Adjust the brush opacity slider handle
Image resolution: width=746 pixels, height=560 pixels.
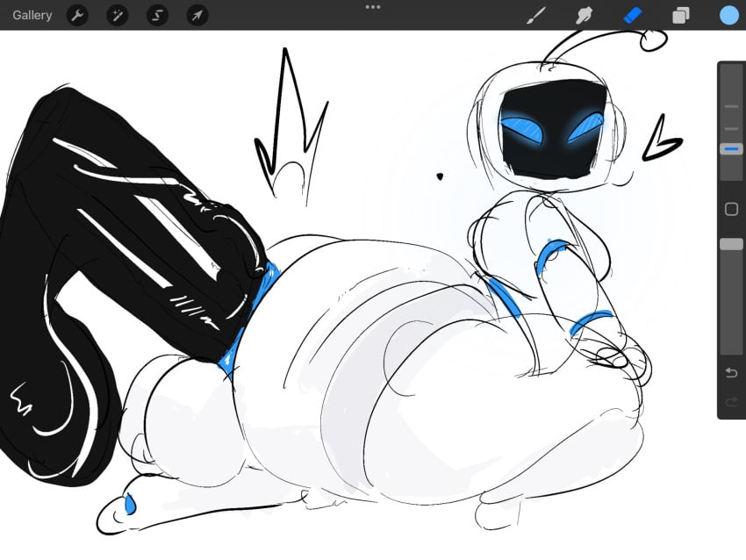(731, 244)
